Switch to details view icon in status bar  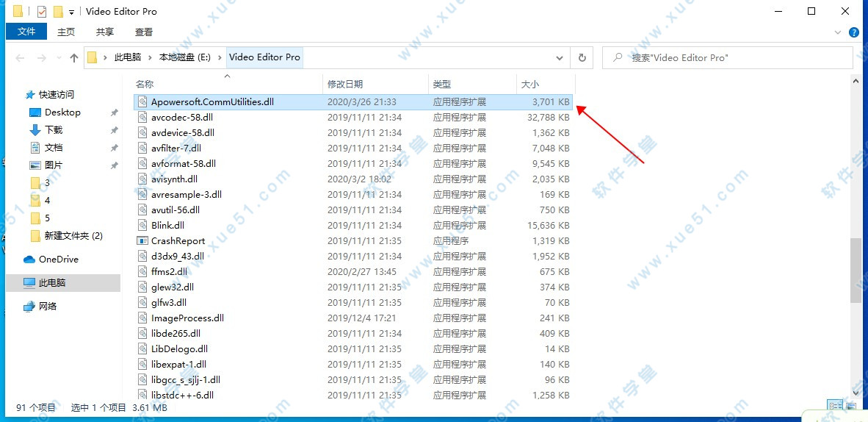pyautogui.click(x=836, y=407)
